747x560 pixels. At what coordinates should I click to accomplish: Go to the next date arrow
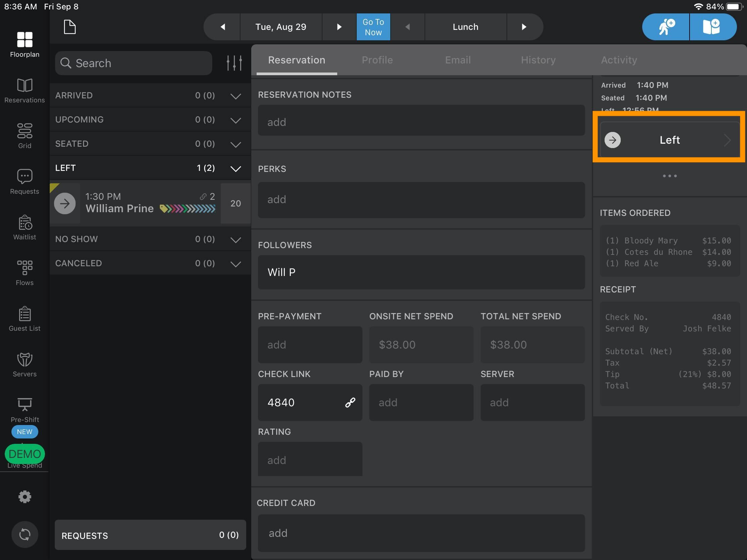(x=339, y=27)
